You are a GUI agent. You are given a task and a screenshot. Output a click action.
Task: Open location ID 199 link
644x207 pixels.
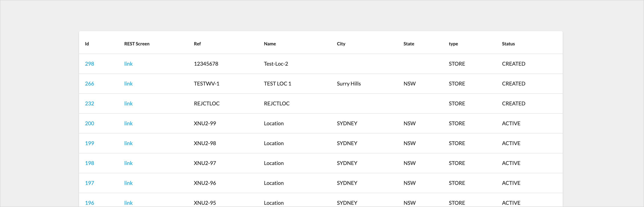tap(89, 143)
